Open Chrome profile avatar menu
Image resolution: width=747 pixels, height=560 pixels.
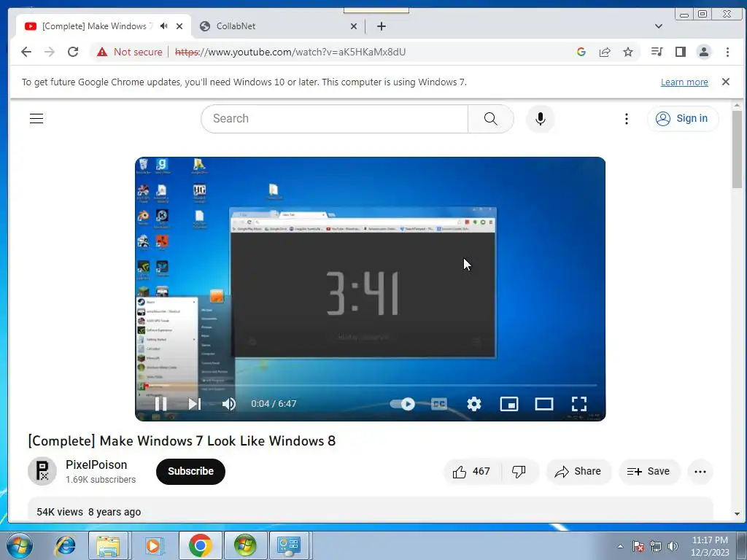tap(704, 52)
